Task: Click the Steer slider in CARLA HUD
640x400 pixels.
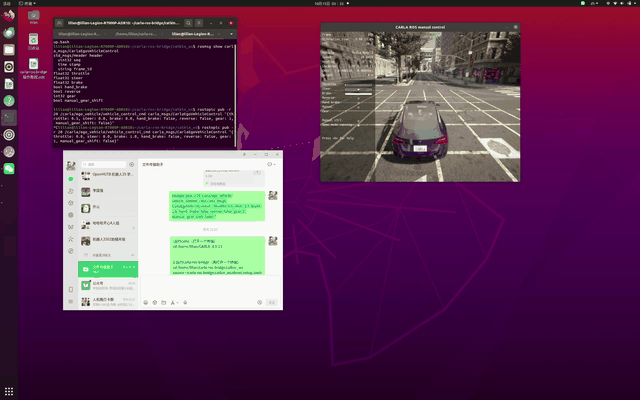Action: 358,89
